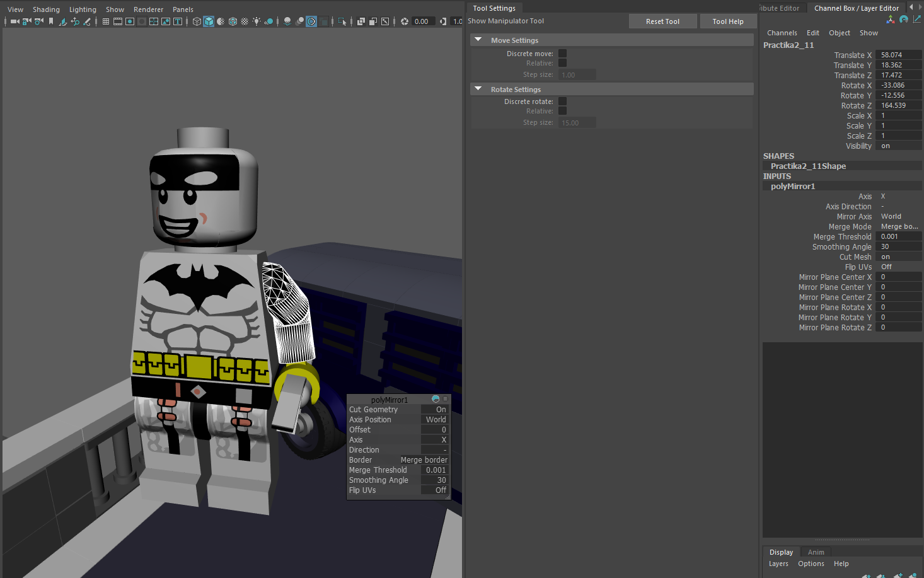Toggle the Motion Blur icon
The width and height of the screenshot is (924, 578).
(299, 21)
